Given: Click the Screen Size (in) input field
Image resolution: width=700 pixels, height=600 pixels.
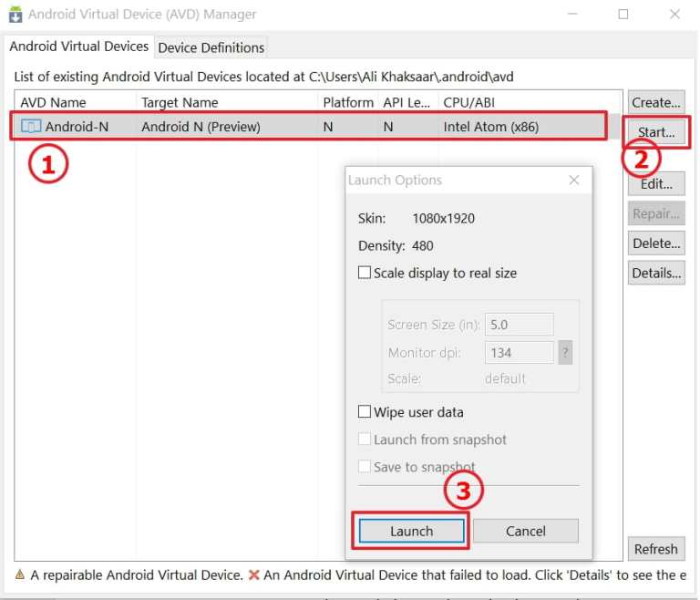Looking at the screenshot, I should click(x=519, y=325).
